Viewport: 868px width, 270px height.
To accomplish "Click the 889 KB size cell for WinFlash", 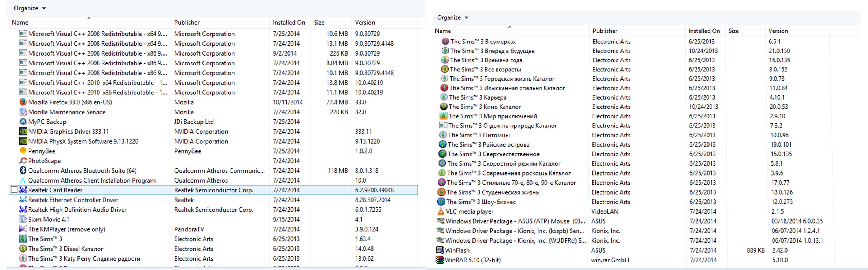I will click(x=756, y=250).
